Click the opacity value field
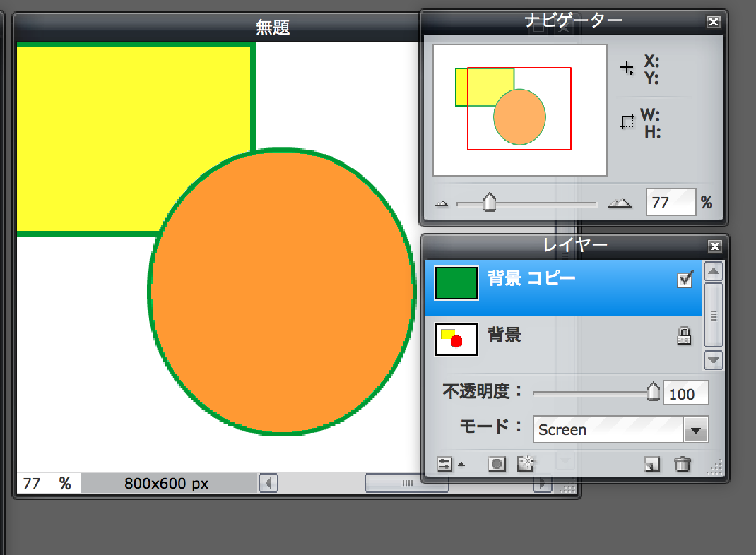Viewport: 756px width, 555px height. [685, 394]
